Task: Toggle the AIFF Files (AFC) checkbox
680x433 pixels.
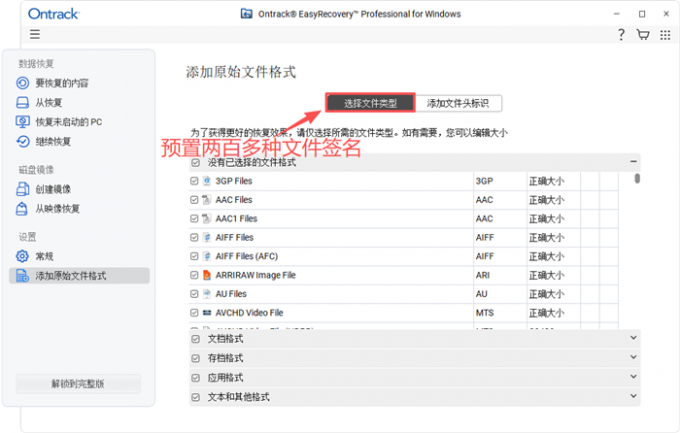Action: (x=194, y=256)
